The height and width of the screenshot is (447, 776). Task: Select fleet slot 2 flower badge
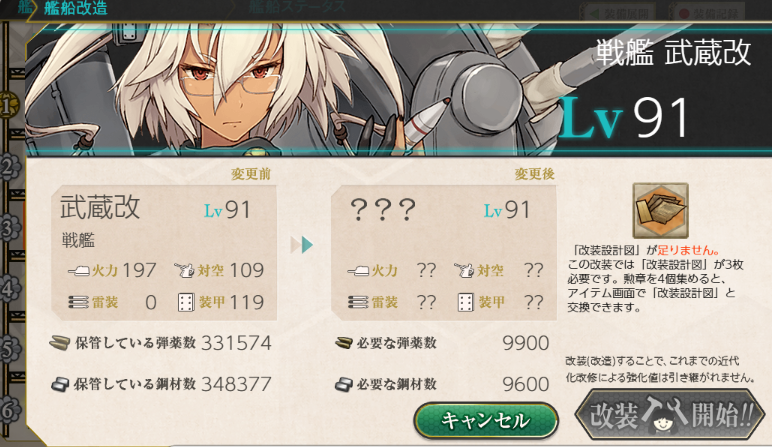10,167
